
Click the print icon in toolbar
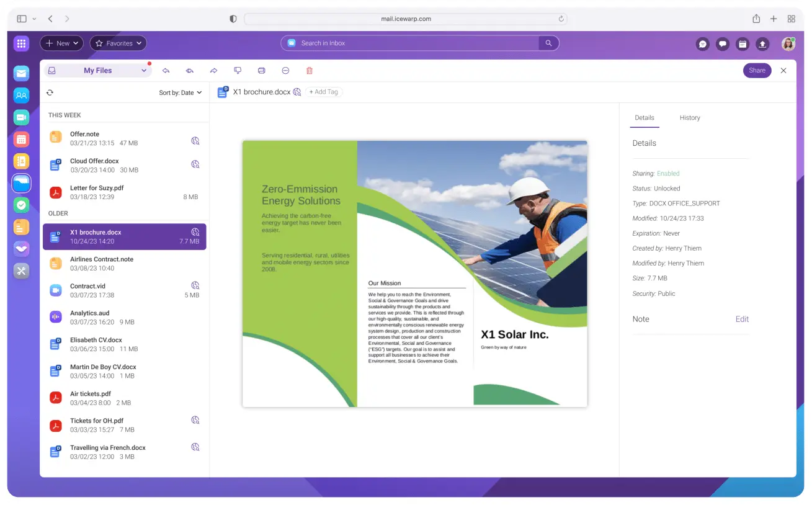(261, 71)
